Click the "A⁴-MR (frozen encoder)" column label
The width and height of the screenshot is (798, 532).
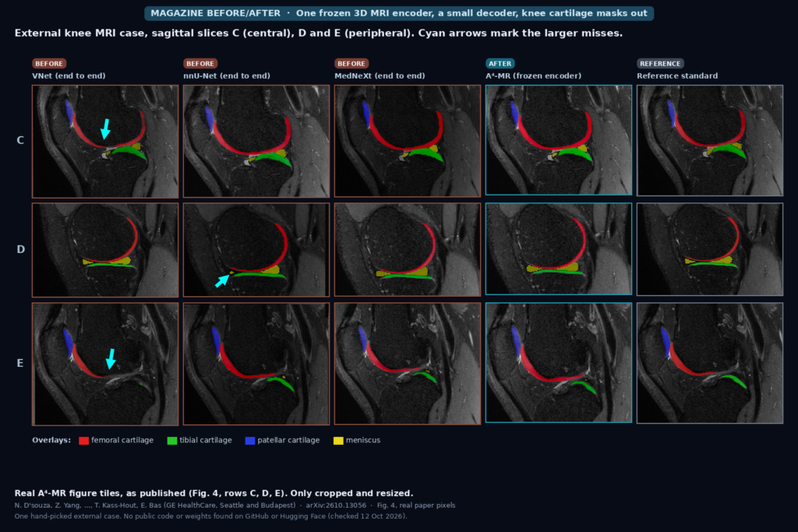[533, 76]
